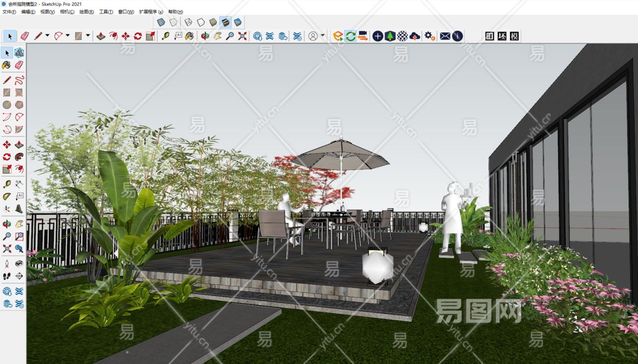Select the Protractor tool in left panel
This screenshot has width=638, height=364.
click(x=7, y=196)
